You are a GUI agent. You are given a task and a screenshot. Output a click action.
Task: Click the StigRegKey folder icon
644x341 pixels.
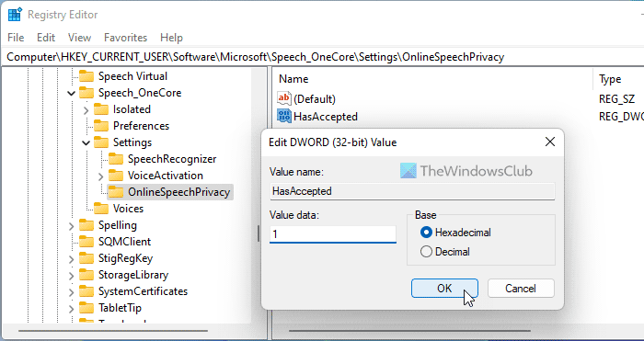(86, 258)
